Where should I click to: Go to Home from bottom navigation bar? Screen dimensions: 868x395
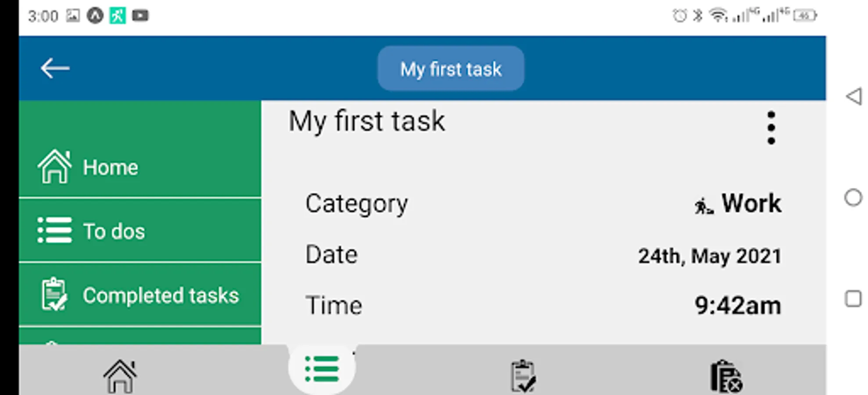[x=120, y=376]
